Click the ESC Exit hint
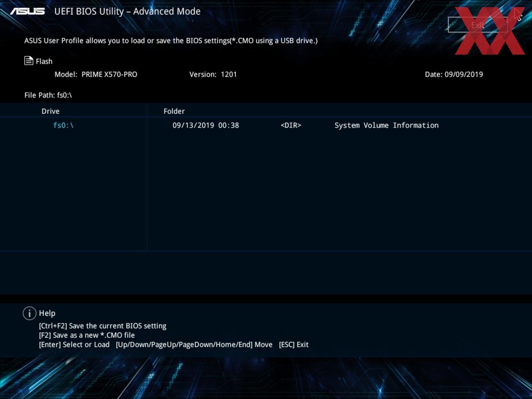Viewport: 532px width, 399px height. pos(294,345)
